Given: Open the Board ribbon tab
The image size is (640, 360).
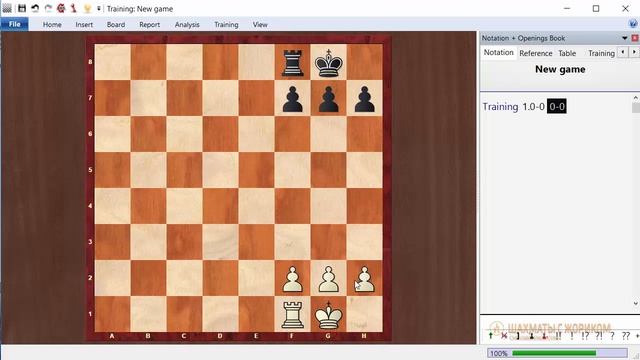Looking at the screenshot, I should (x=116, y=24).
